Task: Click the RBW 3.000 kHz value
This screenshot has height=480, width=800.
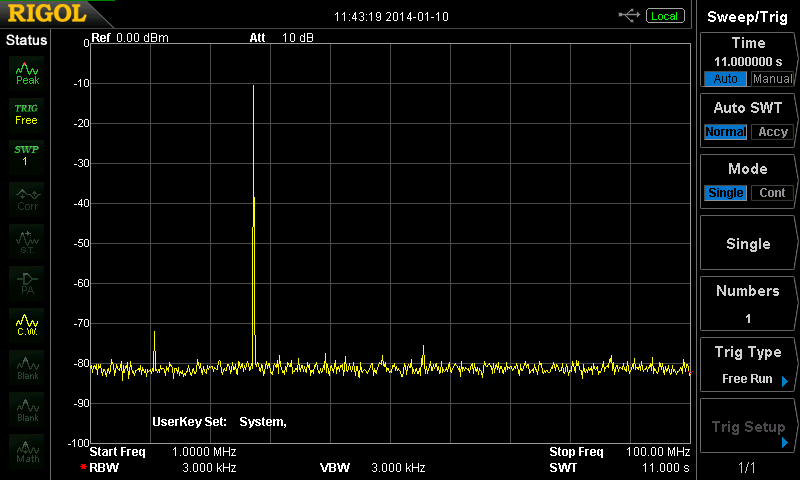Action: click(x=209, y=468)
